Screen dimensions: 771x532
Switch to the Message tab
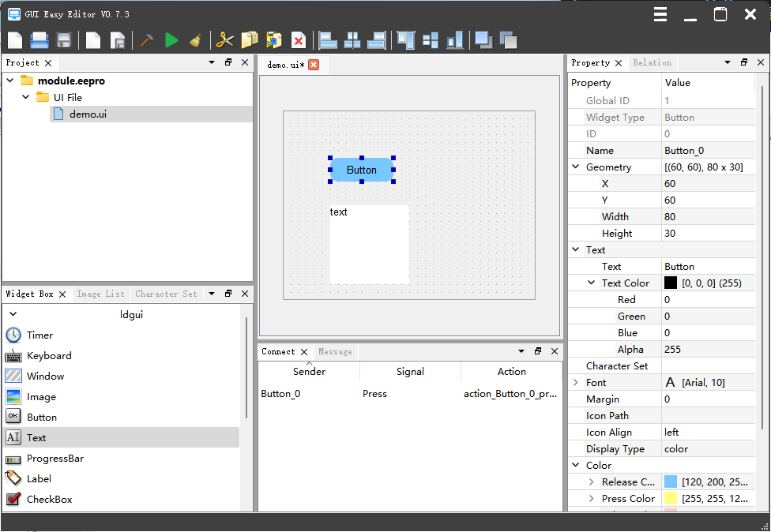click(335, 352)
